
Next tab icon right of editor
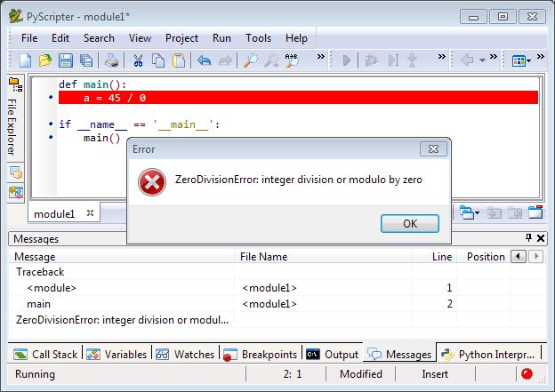pos(515,212)
